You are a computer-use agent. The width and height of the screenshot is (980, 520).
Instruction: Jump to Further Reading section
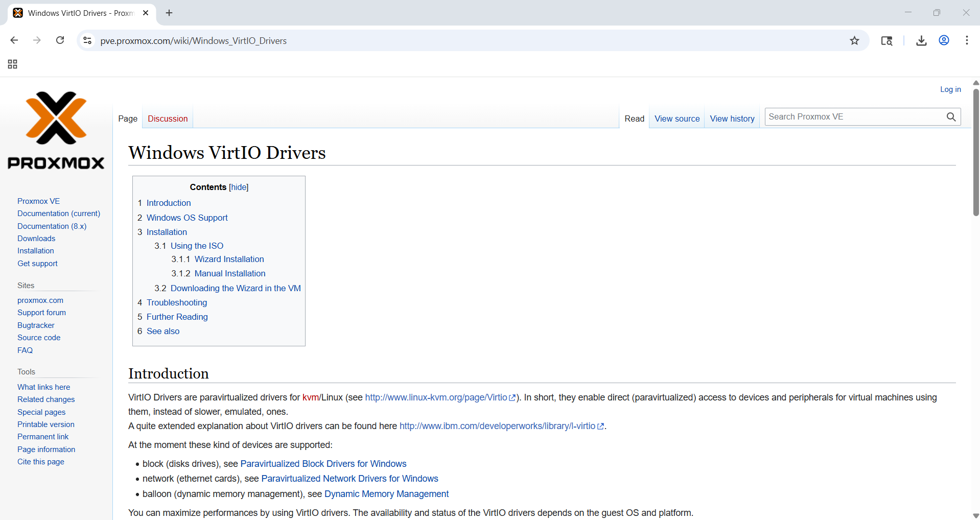click(177, 317)
